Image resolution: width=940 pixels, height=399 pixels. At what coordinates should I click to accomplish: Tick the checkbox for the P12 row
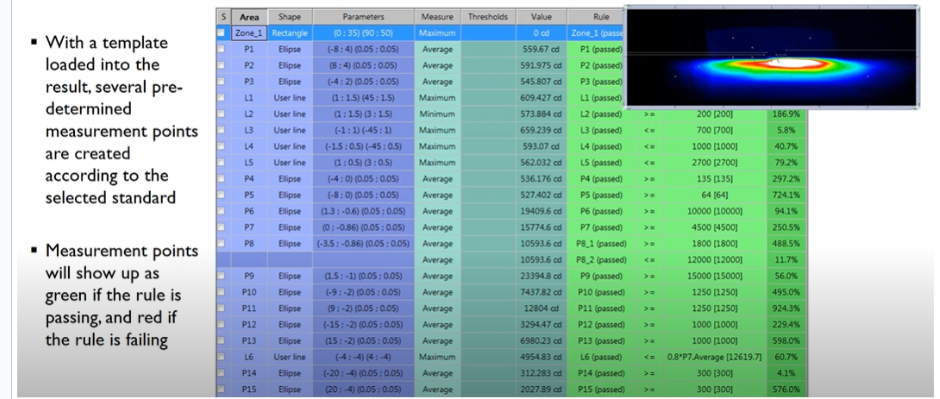click(x=222, y=325)
